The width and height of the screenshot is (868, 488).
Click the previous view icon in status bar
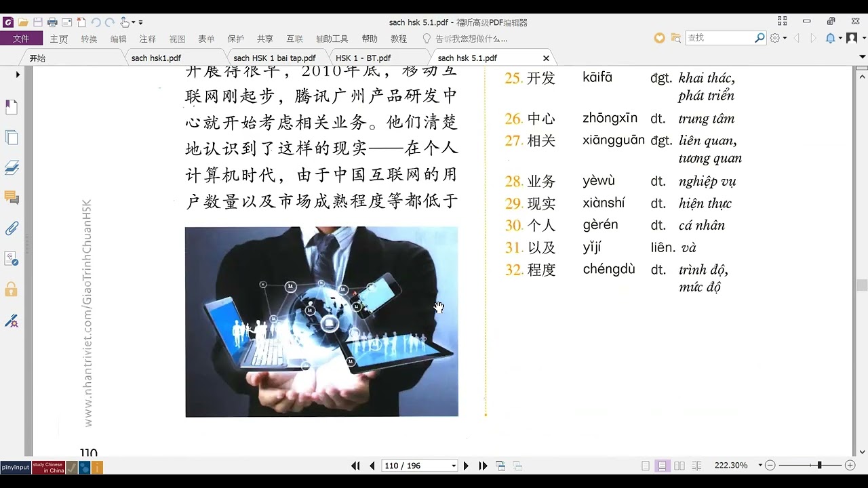(501, 466)
